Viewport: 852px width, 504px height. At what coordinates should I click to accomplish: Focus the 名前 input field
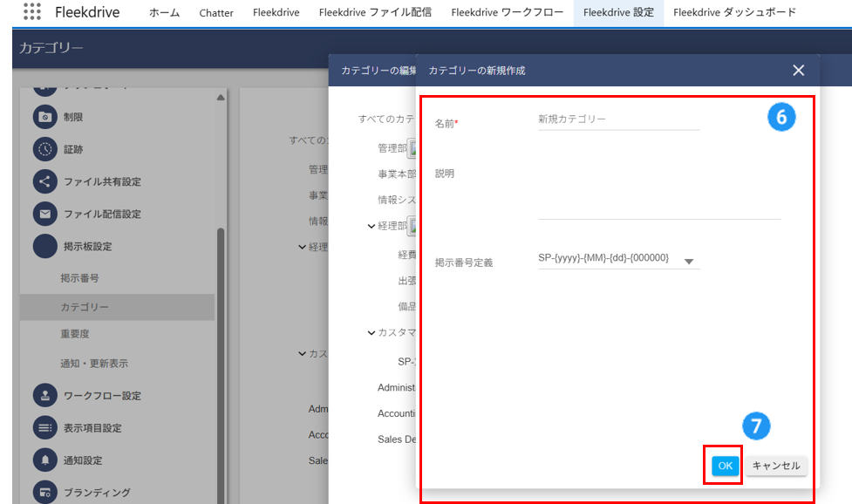(619, 119)
